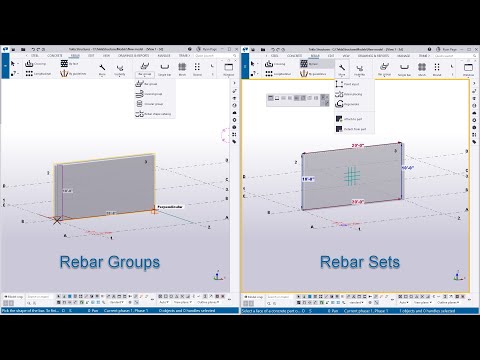Screen dimensions: 480x360
Task: Click Search in model field, left window
Action: coord(39,296)
